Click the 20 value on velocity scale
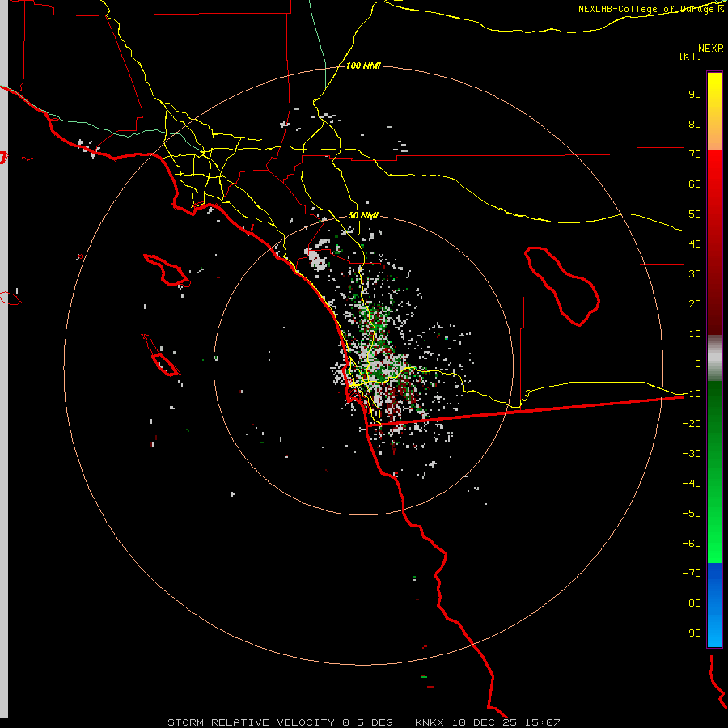 pos(695,303)
